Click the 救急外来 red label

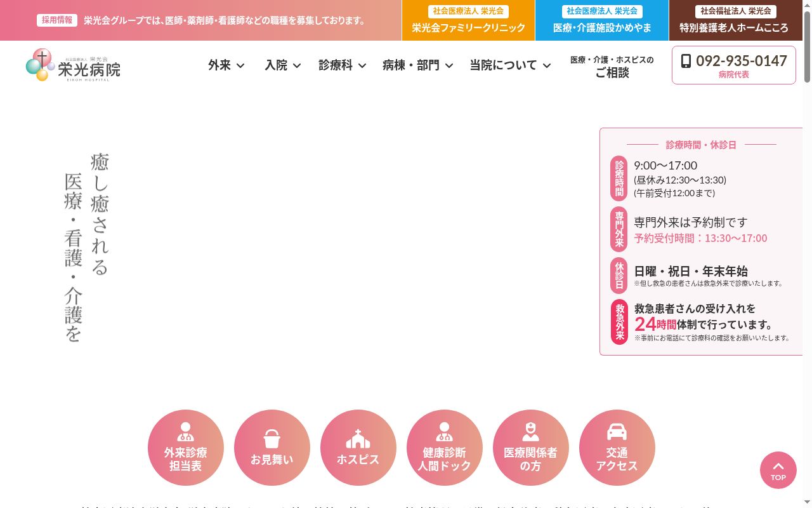[x=619, y=322]
